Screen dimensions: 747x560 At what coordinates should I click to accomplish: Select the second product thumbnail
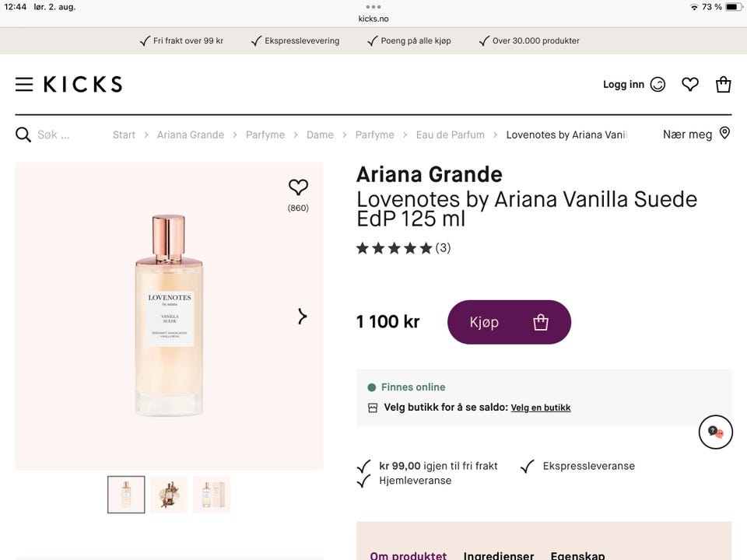tap(169, 495)
